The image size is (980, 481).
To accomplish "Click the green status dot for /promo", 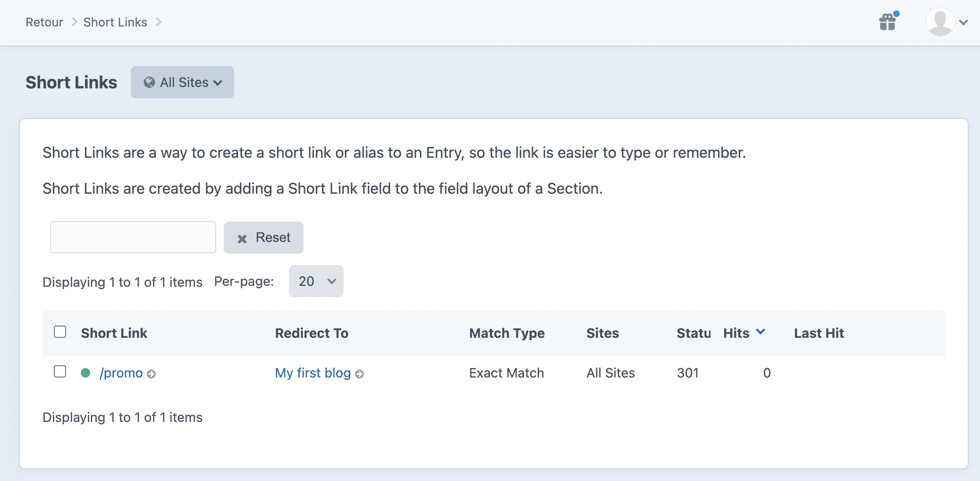I will point(85,373).
